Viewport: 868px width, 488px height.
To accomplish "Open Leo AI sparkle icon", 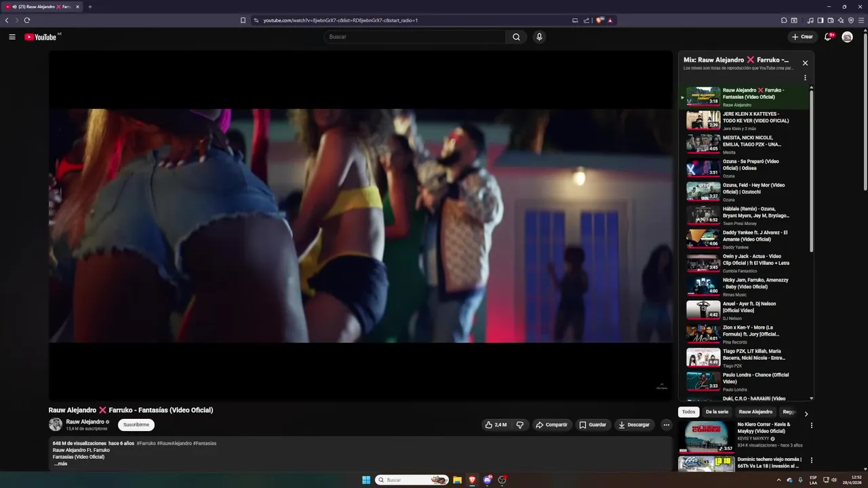I will click(841, 20).
